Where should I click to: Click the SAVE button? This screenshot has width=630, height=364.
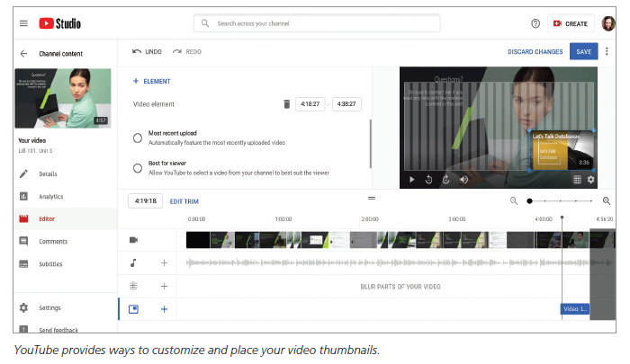click(583, 51)
